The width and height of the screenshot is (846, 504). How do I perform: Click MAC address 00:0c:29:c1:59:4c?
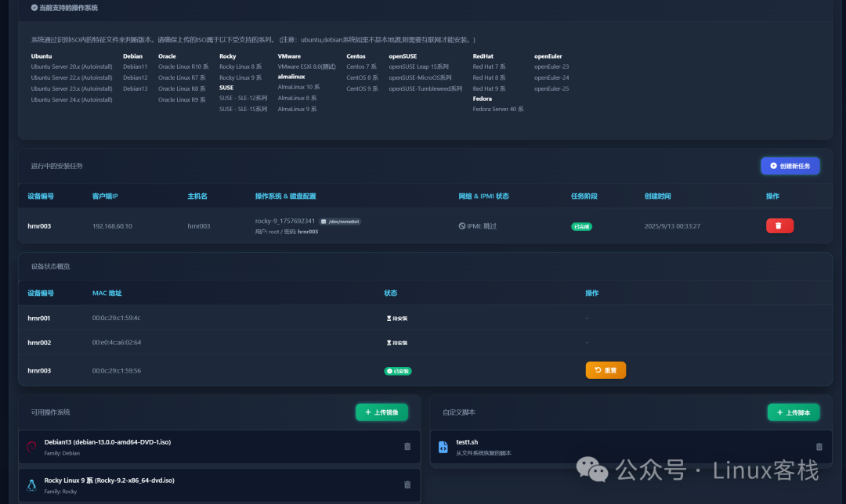click(117, 318)
